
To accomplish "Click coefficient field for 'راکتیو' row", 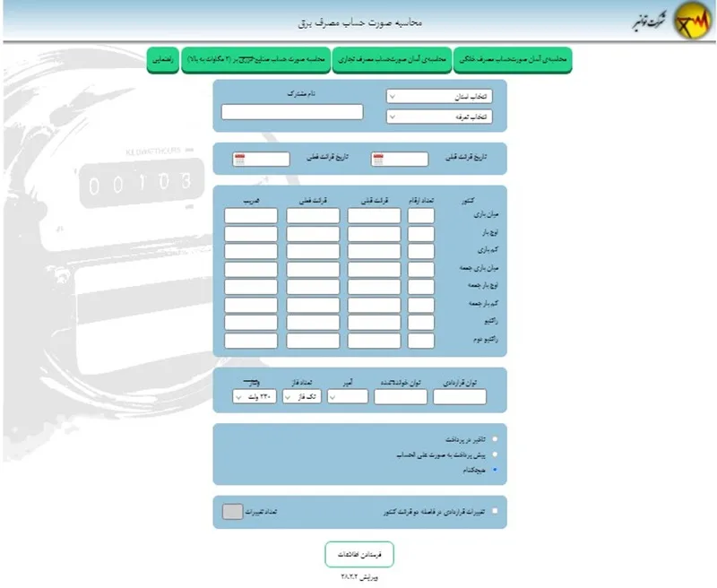I will (251, 323).
